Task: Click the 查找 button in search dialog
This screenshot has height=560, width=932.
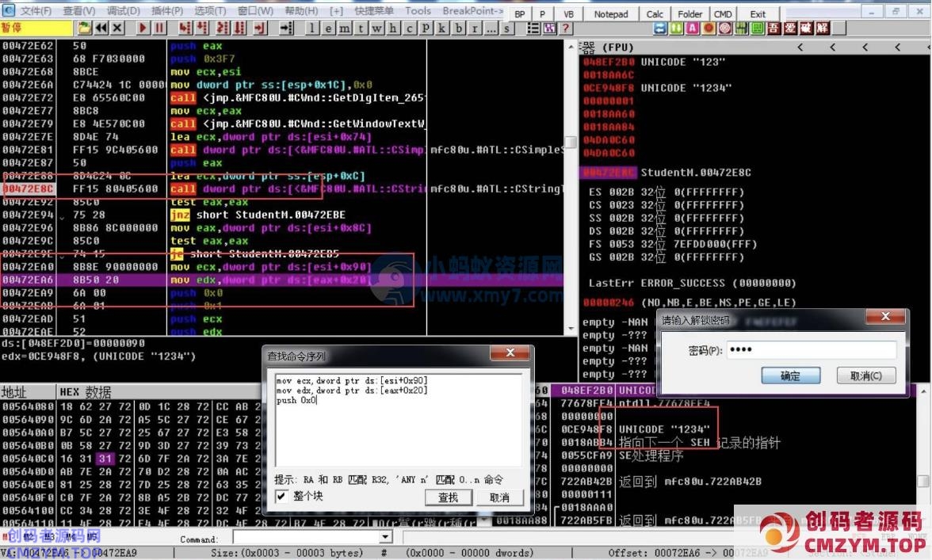Action: 448,497
